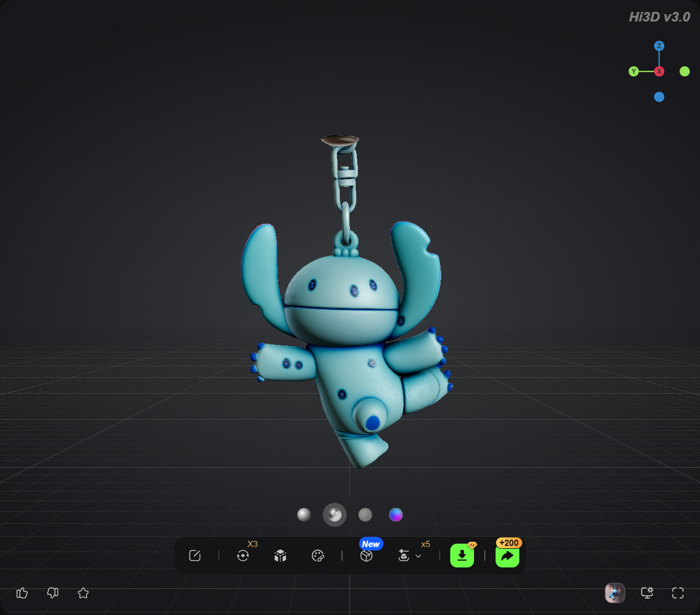Click the regenerate icon marked X3
Screen dimensions: 700x615
[243, 556]
